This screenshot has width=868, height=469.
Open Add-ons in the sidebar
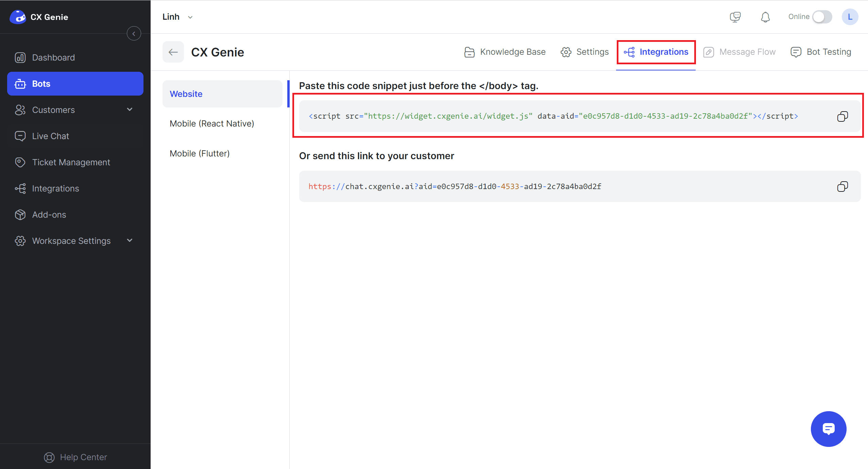click(75, 215)
